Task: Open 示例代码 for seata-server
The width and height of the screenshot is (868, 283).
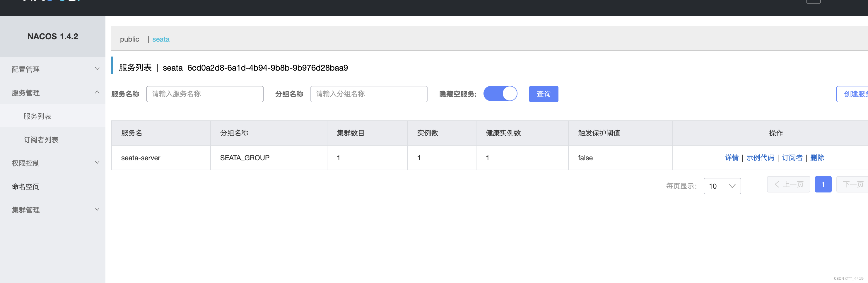Action: point(760,158)
